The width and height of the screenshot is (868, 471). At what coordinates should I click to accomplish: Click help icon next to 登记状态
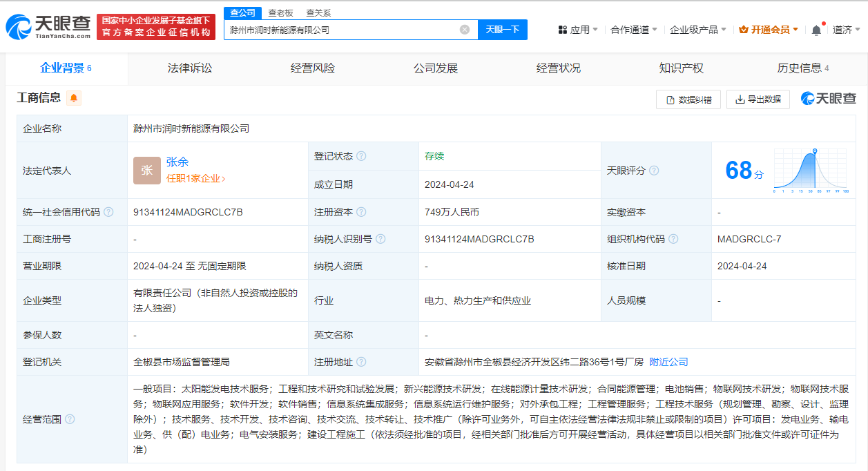(x=361, y=156)
